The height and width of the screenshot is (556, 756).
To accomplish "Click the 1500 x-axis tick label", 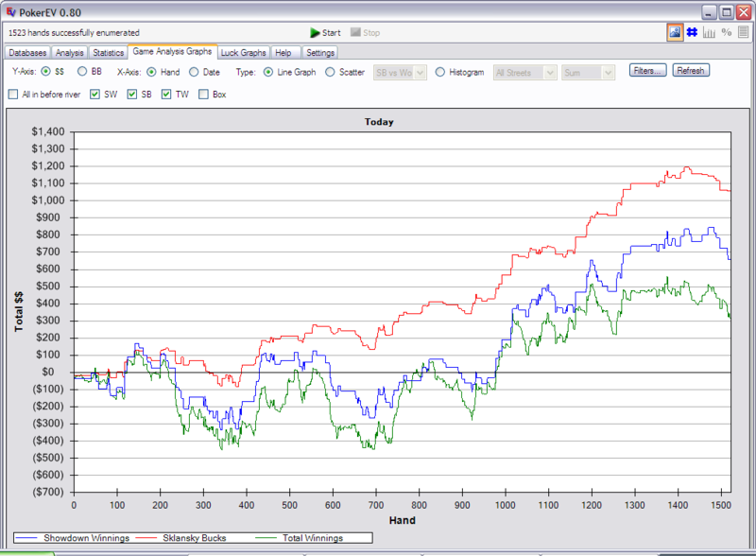I will coord(721,505).
